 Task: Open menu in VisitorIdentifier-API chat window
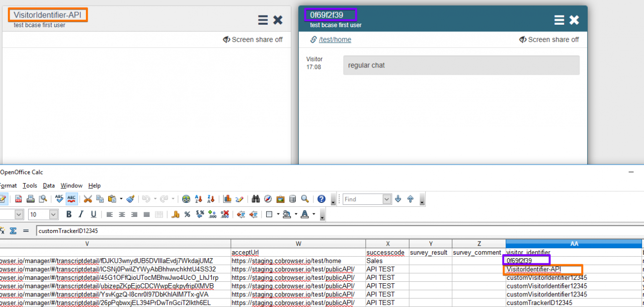pos(263,20)
